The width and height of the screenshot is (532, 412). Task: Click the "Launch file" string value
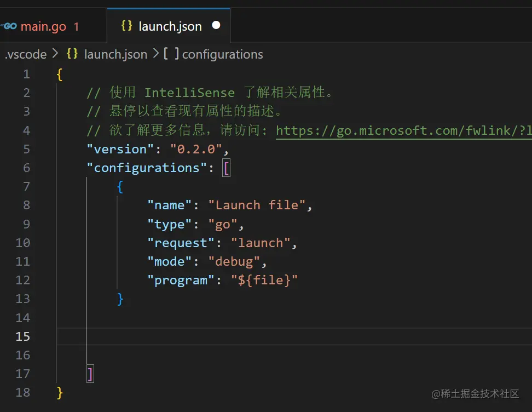pos(257,205)
